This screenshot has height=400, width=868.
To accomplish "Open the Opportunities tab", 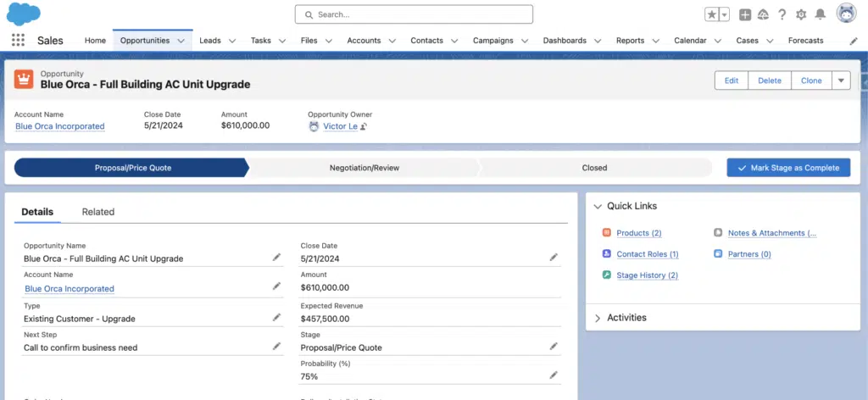I will 145,41.
